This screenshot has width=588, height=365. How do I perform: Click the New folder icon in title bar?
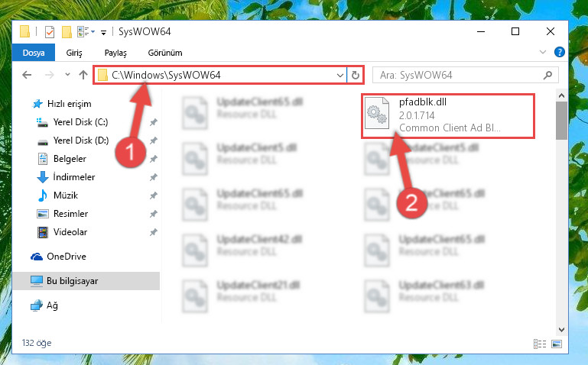point(67,32)
